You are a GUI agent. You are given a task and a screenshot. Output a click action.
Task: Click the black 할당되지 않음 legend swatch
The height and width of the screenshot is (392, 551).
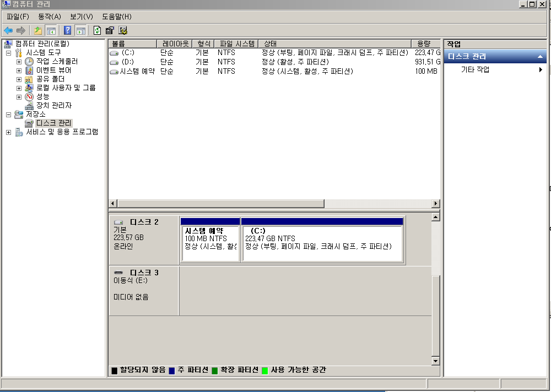point(114,371)
